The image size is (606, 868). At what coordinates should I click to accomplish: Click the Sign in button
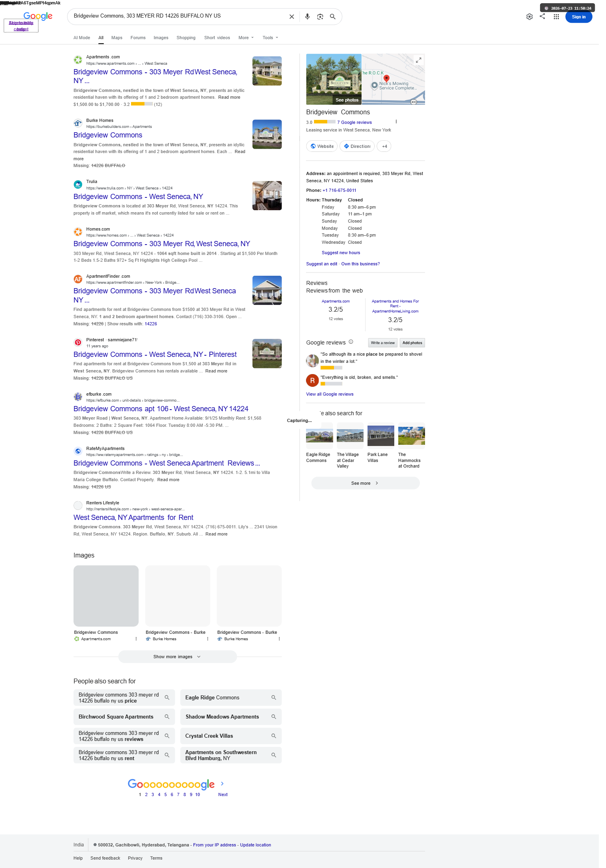[x=578, y=17]
